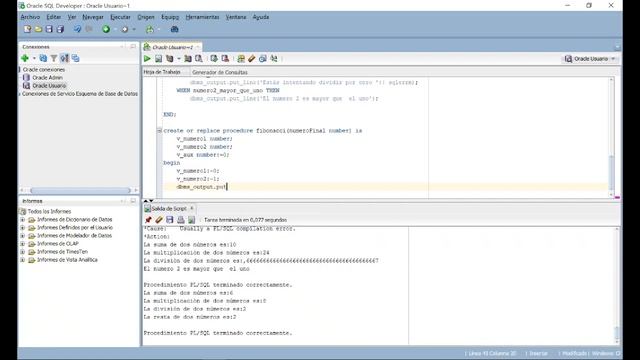This screenshot has height=360, width=640.
Task: Clear the worksheet with the eraser icon
Action: (x=251, y=59)
